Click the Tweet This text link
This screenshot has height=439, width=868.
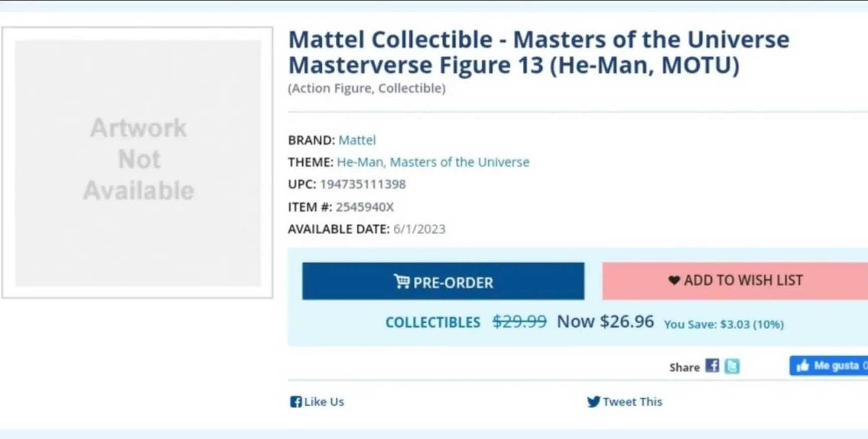[x=633, y=402]
